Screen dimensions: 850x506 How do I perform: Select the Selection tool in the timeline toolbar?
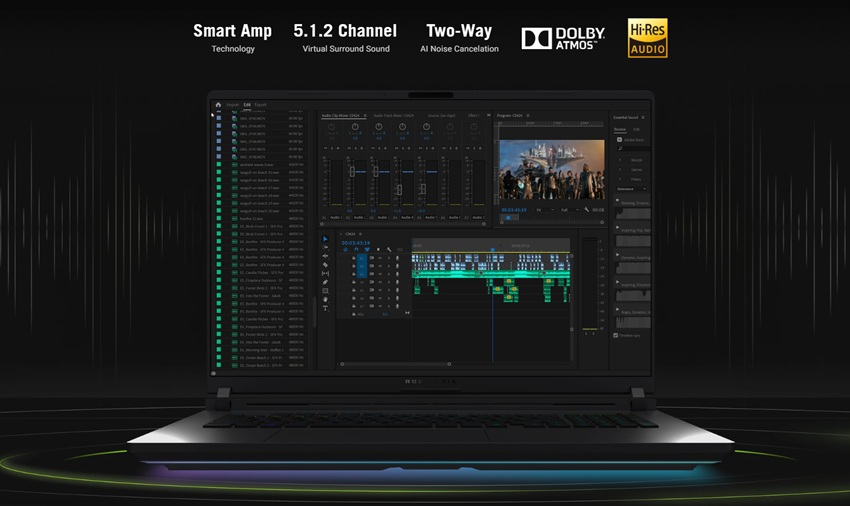coord(325,239)
